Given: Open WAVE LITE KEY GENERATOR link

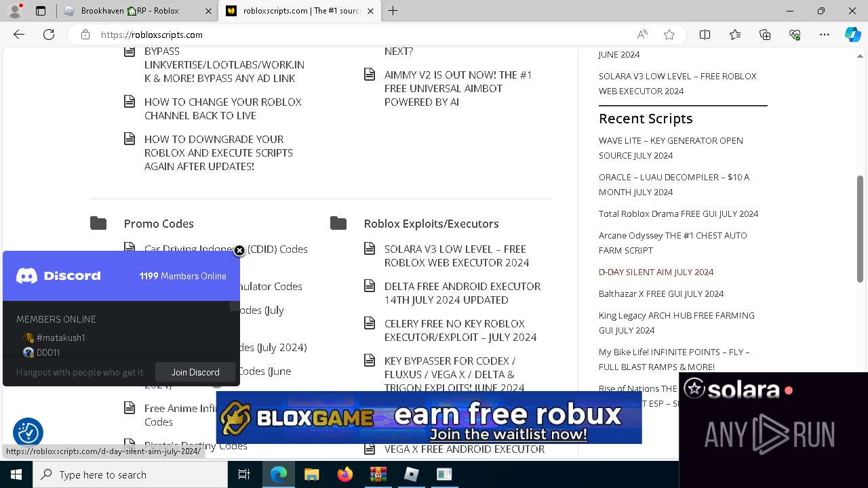Looking at the screenshot, I should (x=671, y=148).
